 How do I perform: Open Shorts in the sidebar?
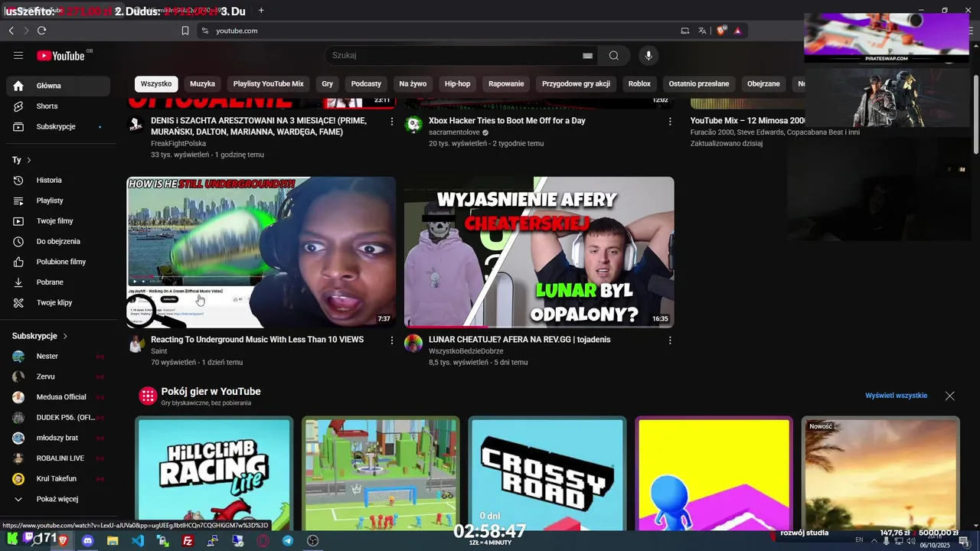point(58,106)
